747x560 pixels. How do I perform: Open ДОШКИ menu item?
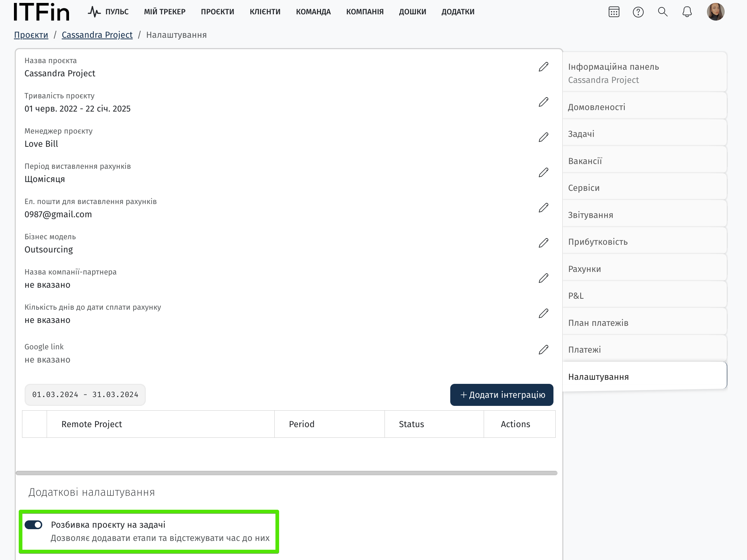(x=412, y=12)
